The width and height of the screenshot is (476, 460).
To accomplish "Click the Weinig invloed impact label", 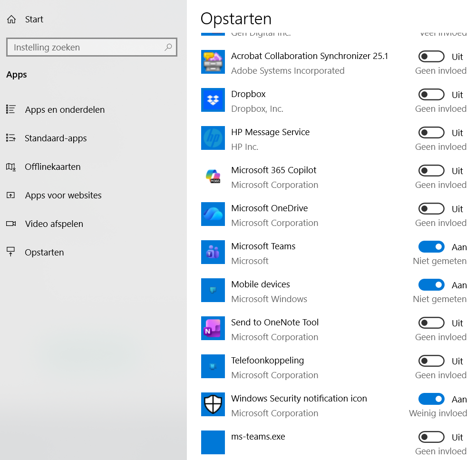I will [438, 413].
